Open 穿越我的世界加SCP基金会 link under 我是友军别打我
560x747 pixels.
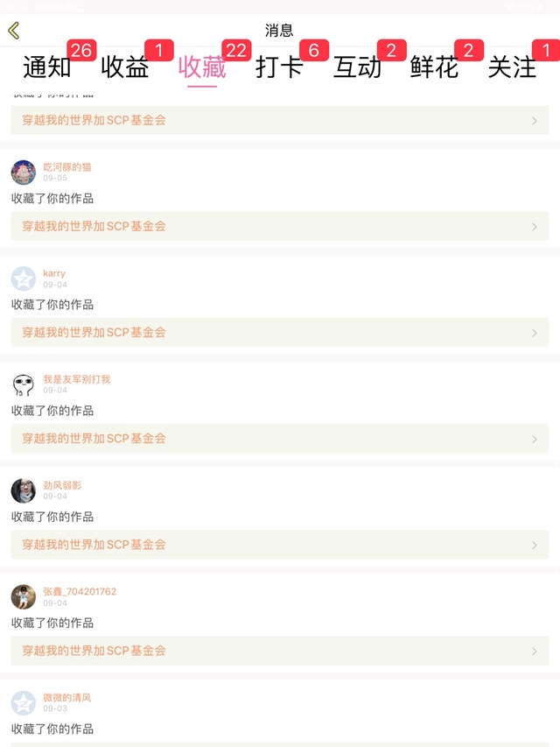280,438
